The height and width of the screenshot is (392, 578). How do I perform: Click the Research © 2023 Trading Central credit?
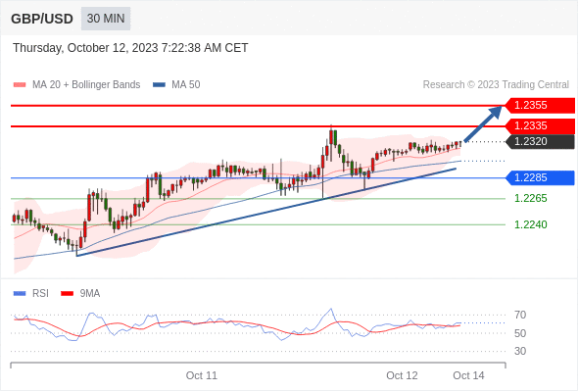click(x=496, y=85)
